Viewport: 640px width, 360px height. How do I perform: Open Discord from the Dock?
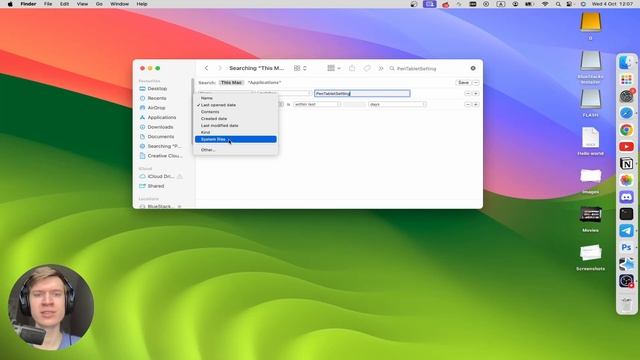coord(626,197)
